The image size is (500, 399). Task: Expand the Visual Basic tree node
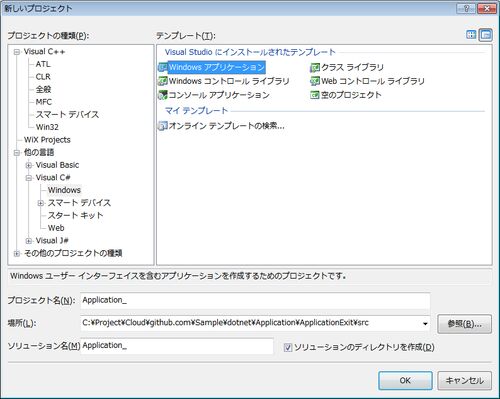click(x=29, y=165)
